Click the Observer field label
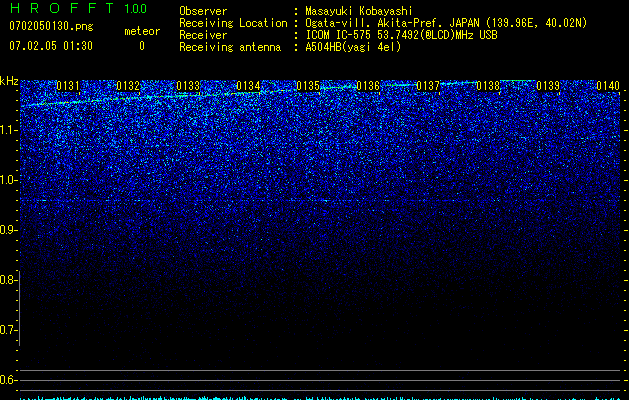 [x=203, y=11]
